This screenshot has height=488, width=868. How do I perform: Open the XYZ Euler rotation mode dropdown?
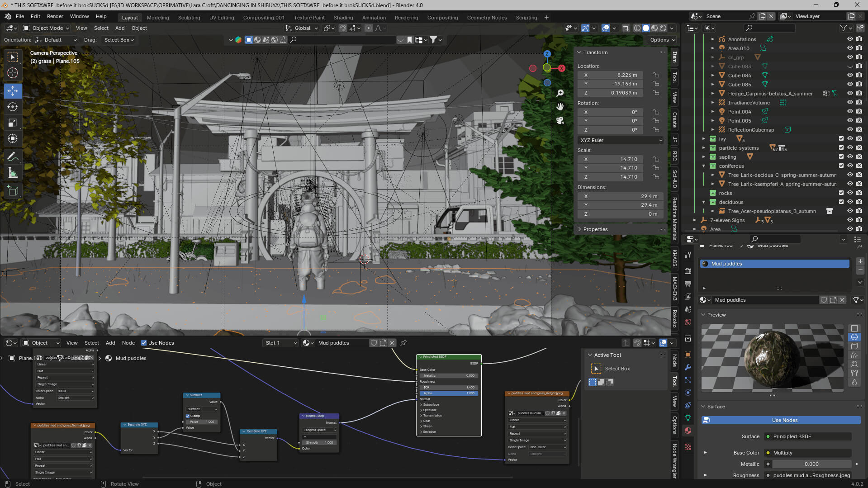[x=620, y=140]
